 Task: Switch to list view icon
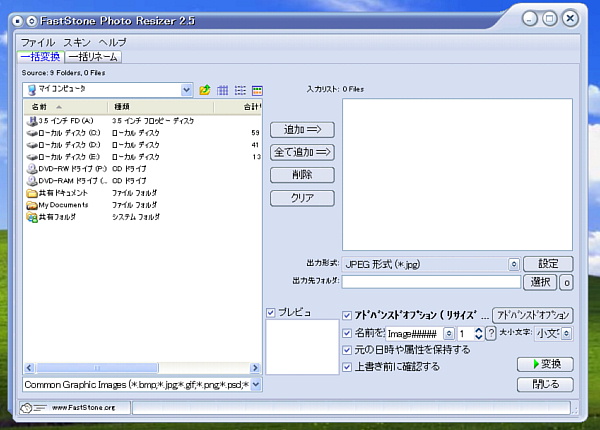240,90
